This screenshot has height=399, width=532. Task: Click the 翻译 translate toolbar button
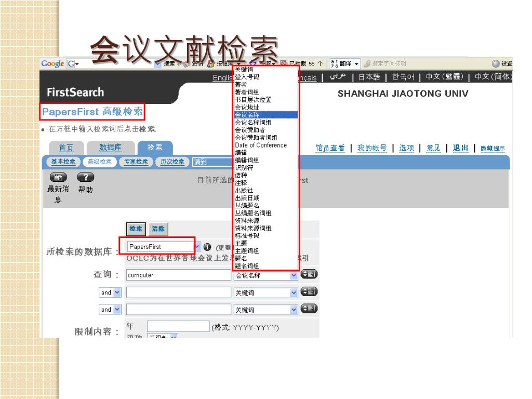coord(341,63)
